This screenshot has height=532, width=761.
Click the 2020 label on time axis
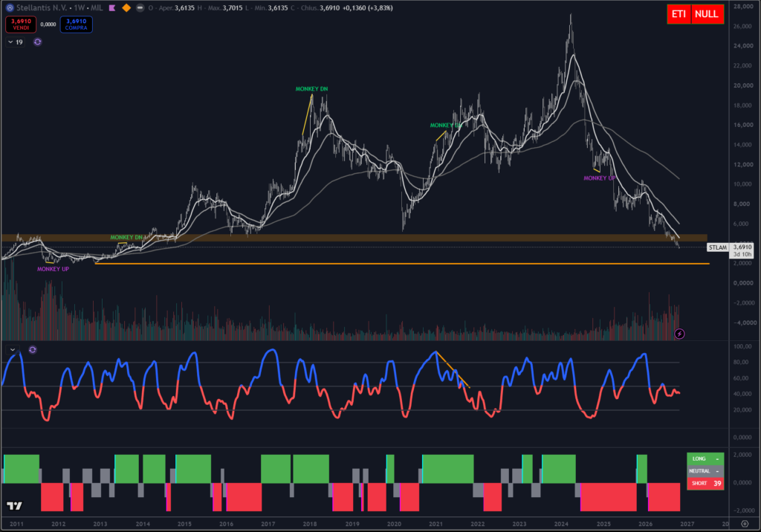tap(394, 525)
